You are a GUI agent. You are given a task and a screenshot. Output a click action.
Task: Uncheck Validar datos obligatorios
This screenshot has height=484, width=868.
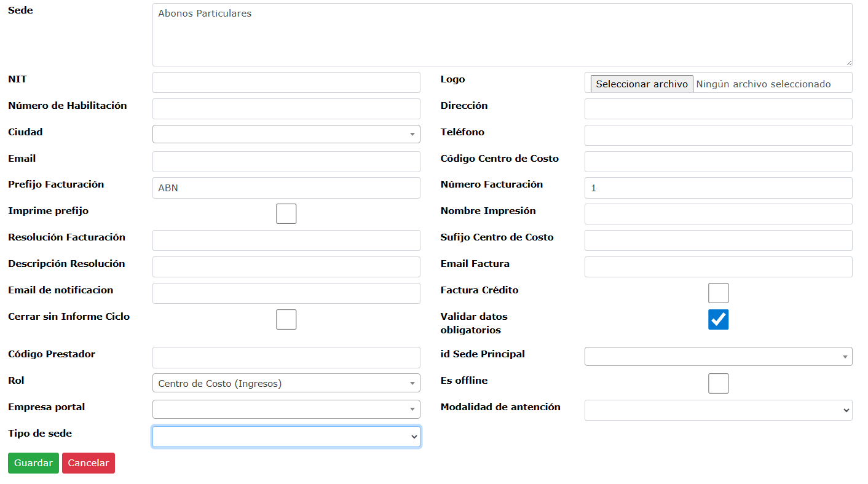point(718,320)
